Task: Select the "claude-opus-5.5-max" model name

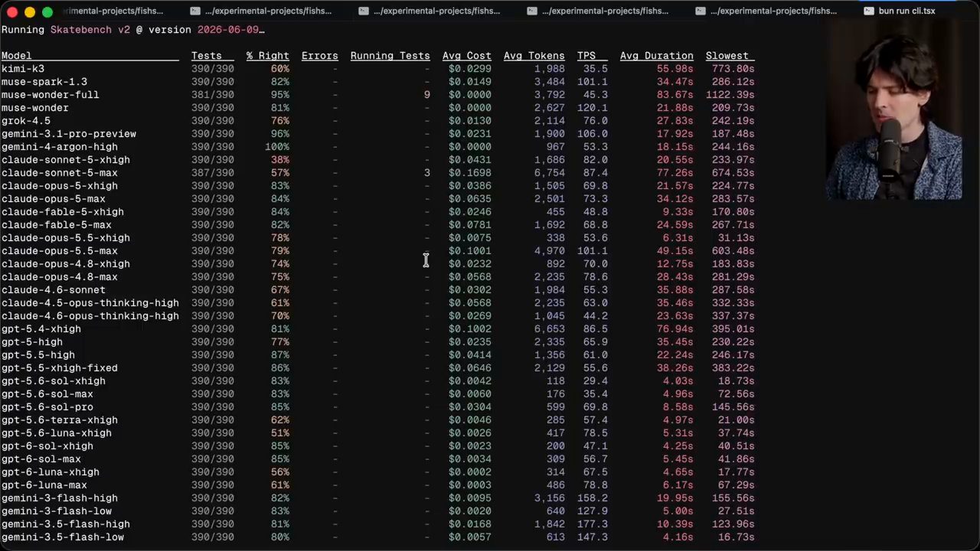Action: point(60,251)
